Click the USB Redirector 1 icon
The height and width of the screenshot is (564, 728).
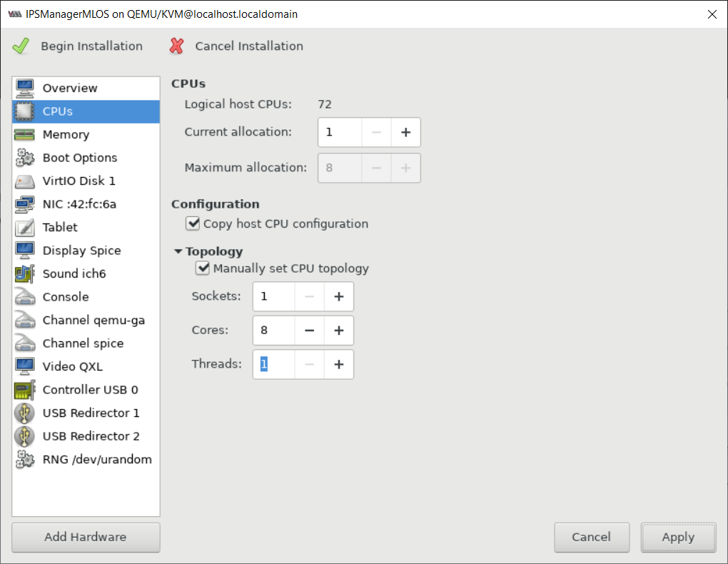pos(24,413)
